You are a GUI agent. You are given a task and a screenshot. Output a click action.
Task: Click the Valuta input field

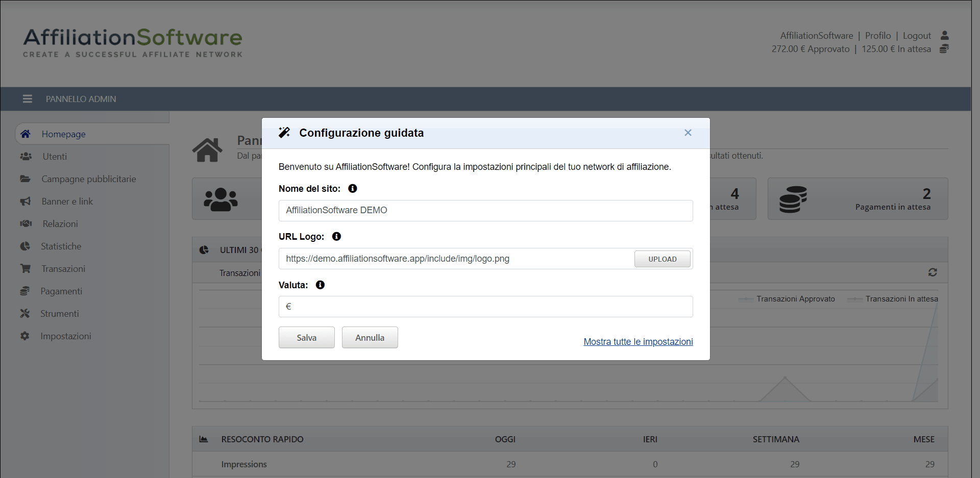[x=485, y=307]
